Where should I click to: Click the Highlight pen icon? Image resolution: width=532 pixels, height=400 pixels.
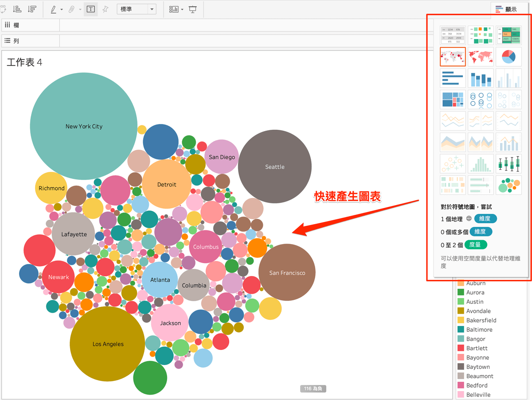[54, 9]
